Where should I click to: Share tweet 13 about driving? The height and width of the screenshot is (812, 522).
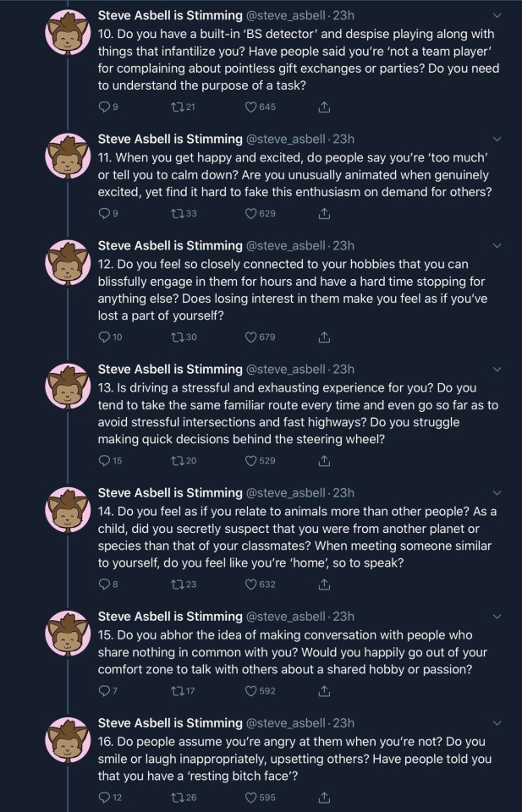(x=323, y=461)
